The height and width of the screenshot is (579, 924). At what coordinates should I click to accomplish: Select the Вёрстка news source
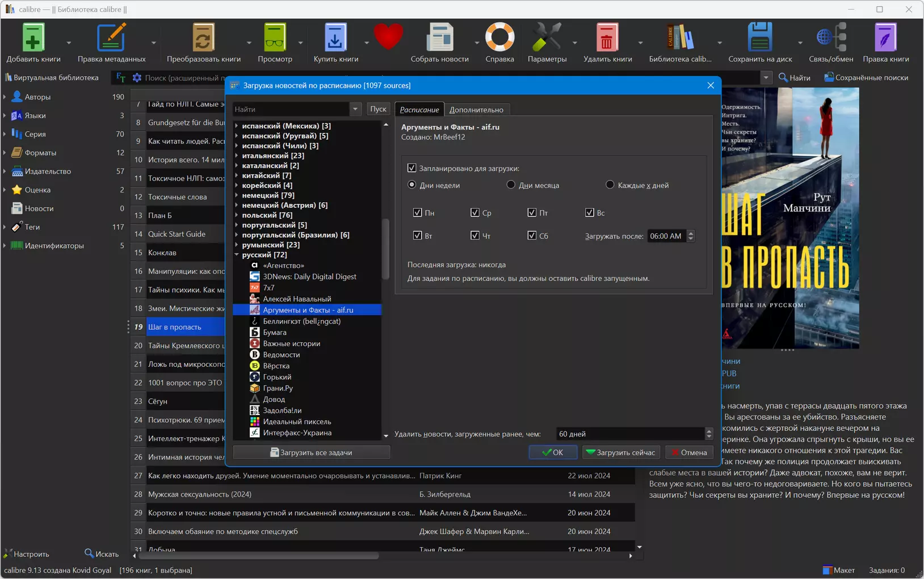click(x=276, y=366)
